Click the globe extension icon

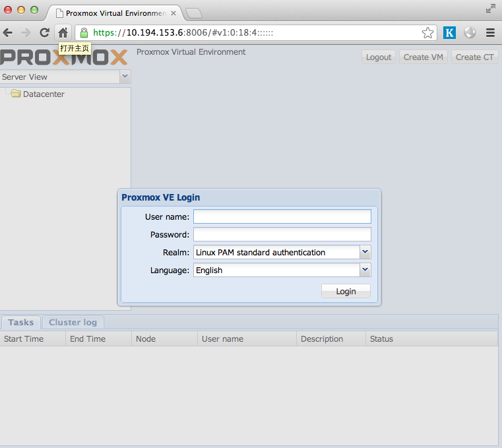[x=470, y=32]
